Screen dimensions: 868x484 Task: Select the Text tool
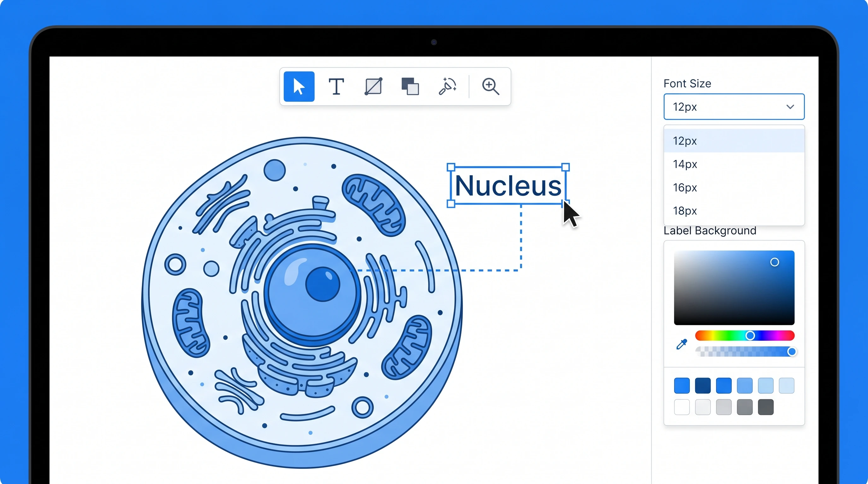pyautogui.click(x=336, y=87)
